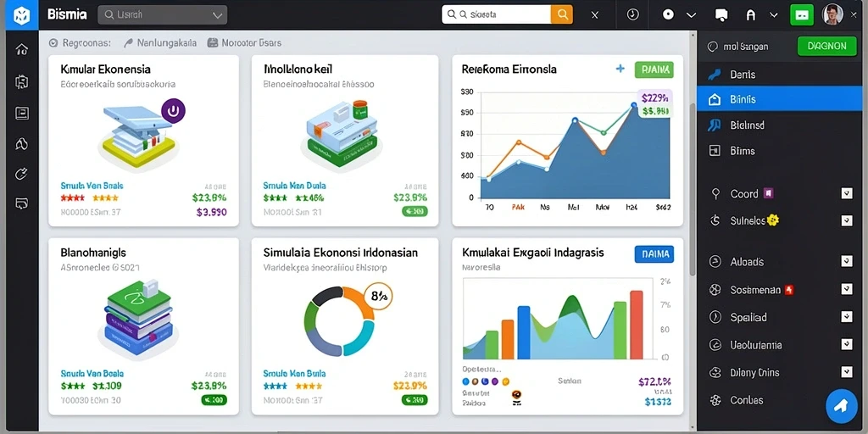Toggle the Coord checkbox
Viewport: 868px width, 434px height.
pos(847,193)
